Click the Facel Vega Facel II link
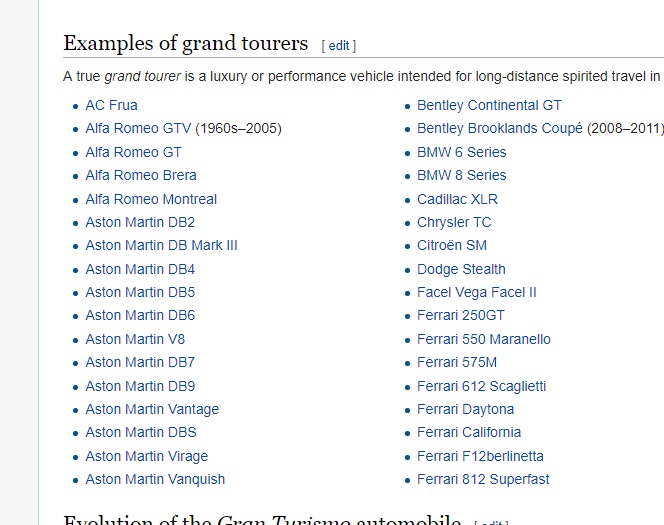Viewport: 664px width, 525px height. [476, 292]
